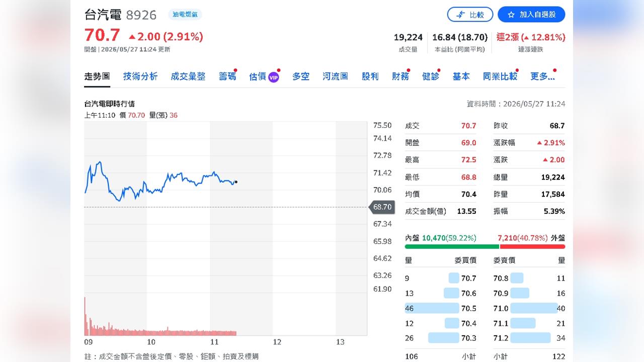Image resolution: width=644 pixels, height=362 pixels.
Task: Click ask price 71.1 row
Action: click(x=529, y=323)
